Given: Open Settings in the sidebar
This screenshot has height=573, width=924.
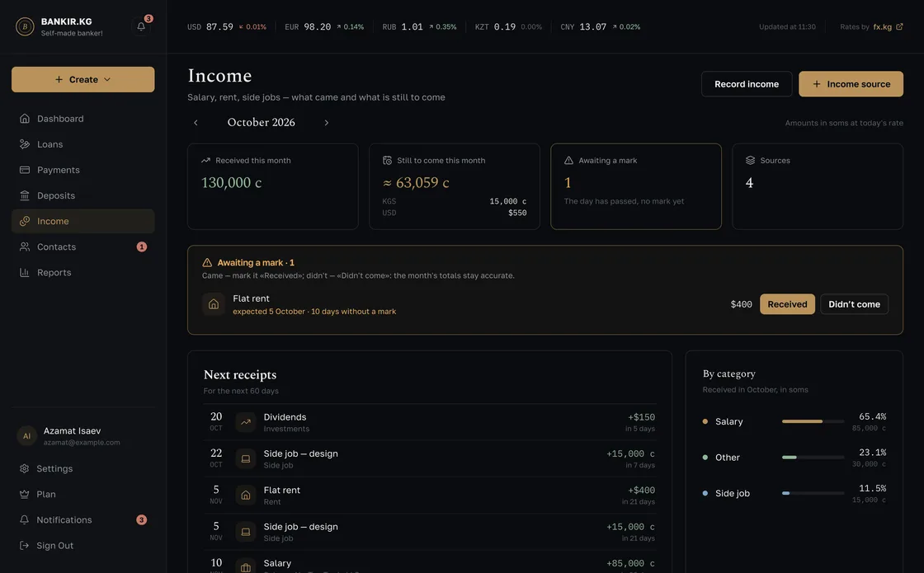Looking at the screenshot, I should (x=83, y=469).
